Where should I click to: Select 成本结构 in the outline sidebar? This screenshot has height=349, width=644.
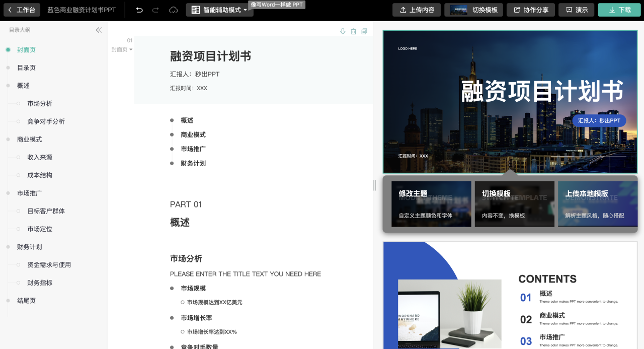[40, 175]
